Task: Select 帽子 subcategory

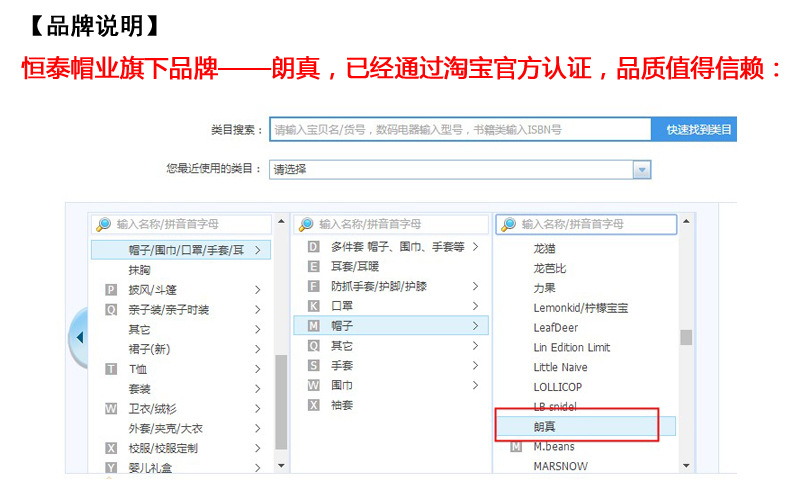Action: tap(391, 326)
